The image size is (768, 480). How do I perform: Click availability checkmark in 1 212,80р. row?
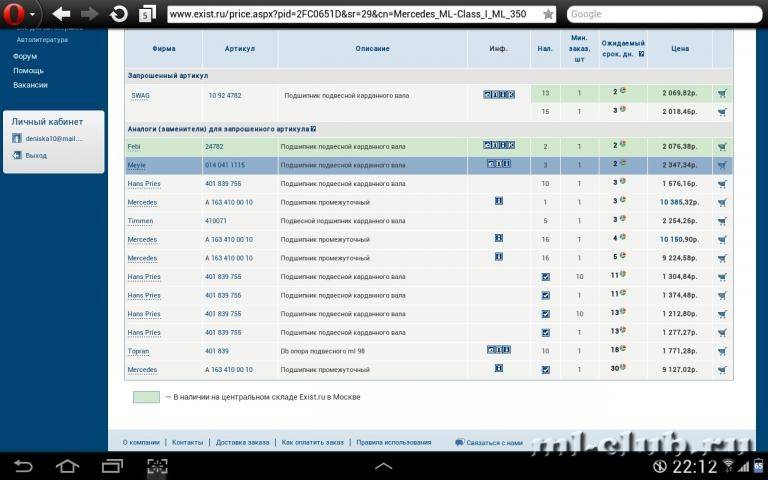click(x=546, y=314)
